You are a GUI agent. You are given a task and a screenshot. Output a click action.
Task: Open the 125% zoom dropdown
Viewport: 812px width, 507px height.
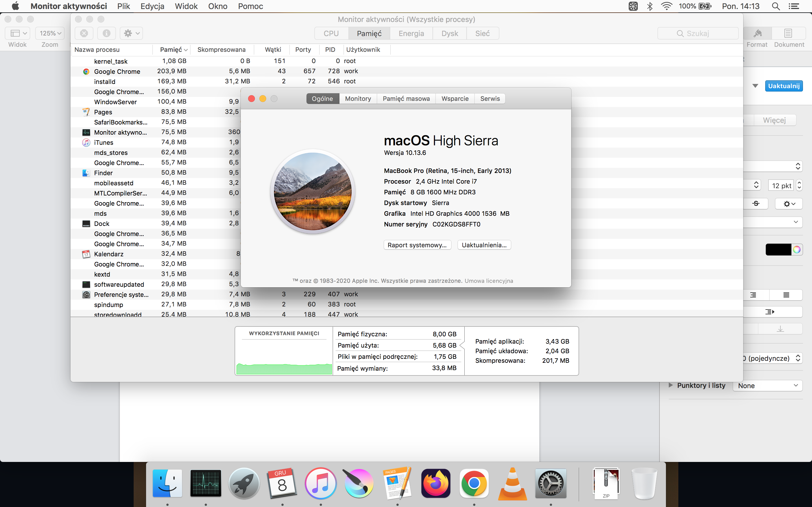50,33
